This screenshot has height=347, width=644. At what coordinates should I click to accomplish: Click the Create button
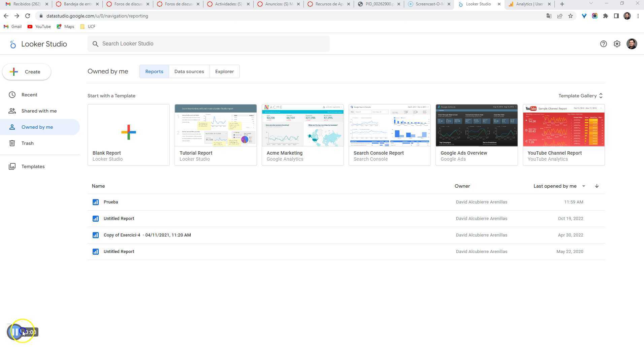coord(26,71)
